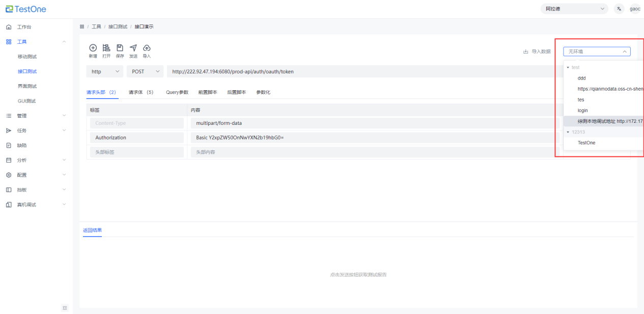
Task: Click the 导入数据 import data button
Action: tap(537, 51)
